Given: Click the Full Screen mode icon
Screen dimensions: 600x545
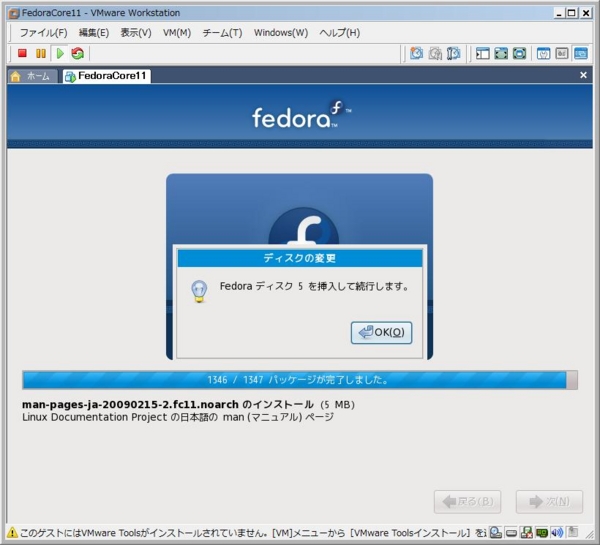Looking at the screenshot, I should pyautogui.click(x=501, y=53).
